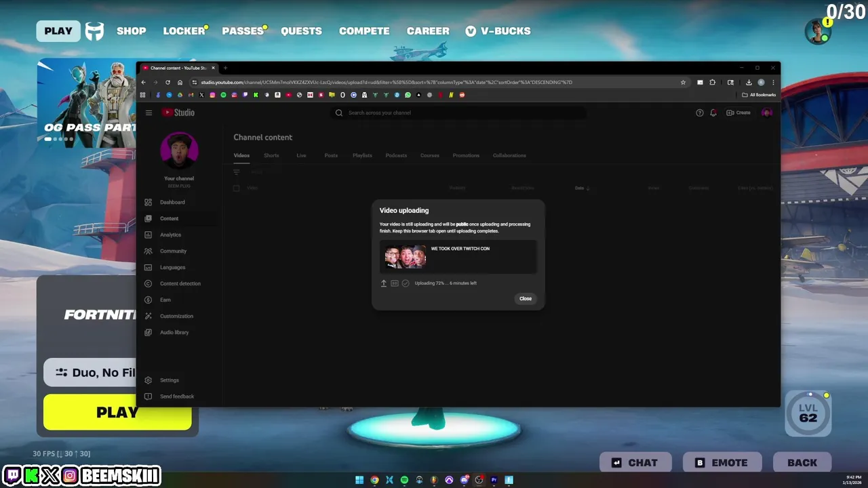Click the browser reload button
The image size is (868, 488).
click(167, 82)
